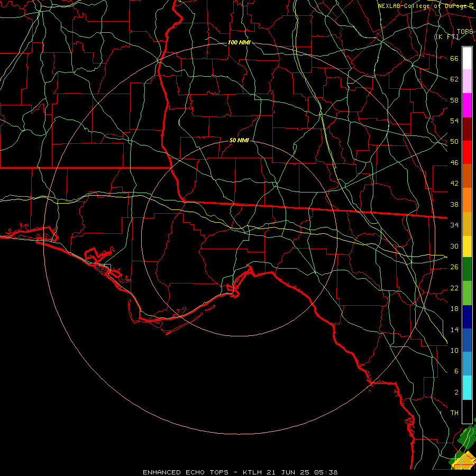Click the light blue 6 kft swatch
The width and height of the screenshot is (476, 476).
[x=467, y=364]
